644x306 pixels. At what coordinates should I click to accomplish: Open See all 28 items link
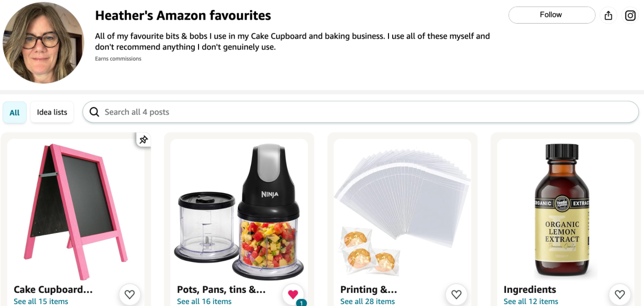(368, 301)
